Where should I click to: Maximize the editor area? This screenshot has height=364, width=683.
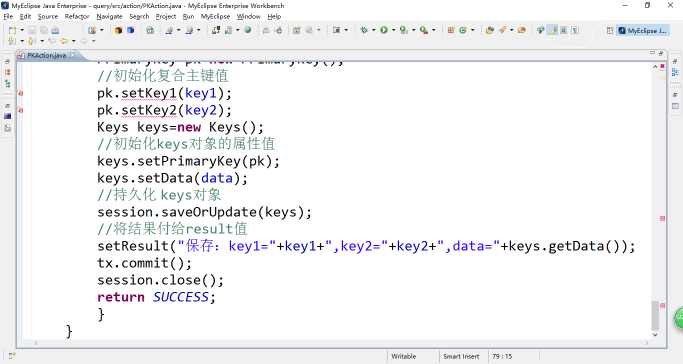[x=661, y=53]
